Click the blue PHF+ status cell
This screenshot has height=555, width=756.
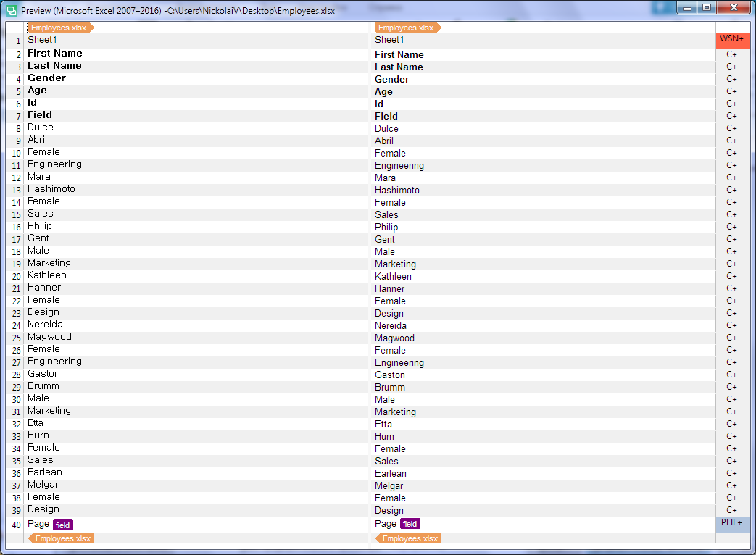coord(731,523)
